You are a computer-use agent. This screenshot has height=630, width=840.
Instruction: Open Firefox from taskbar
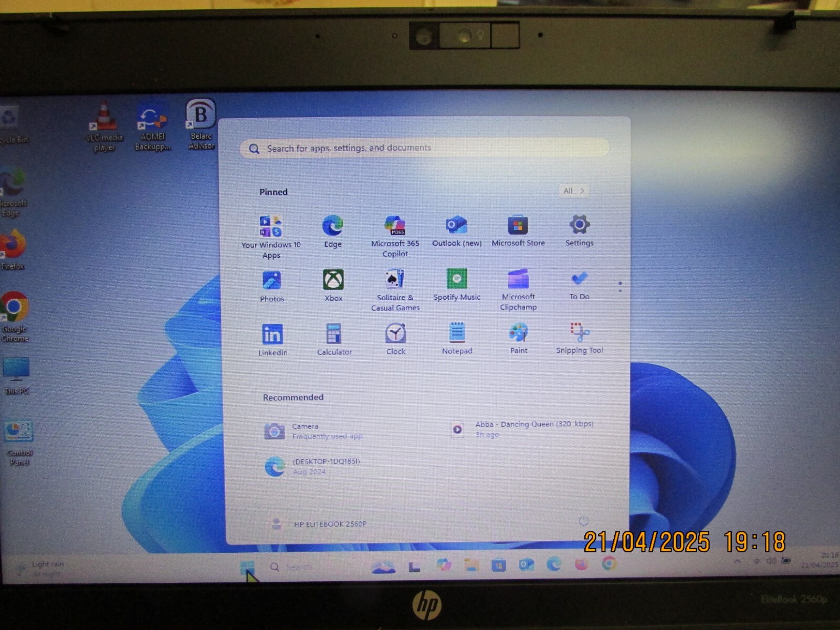[x=581, y=564]
